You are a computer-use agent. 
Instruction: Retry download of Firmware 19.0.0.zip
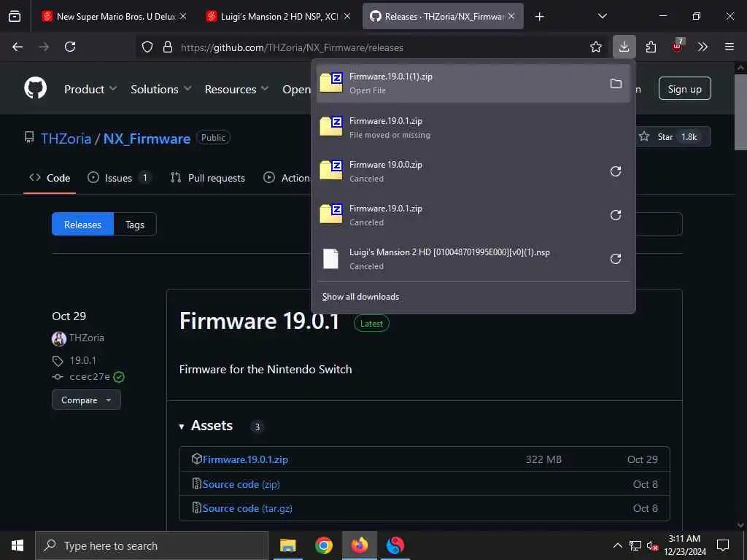[616, 171]
